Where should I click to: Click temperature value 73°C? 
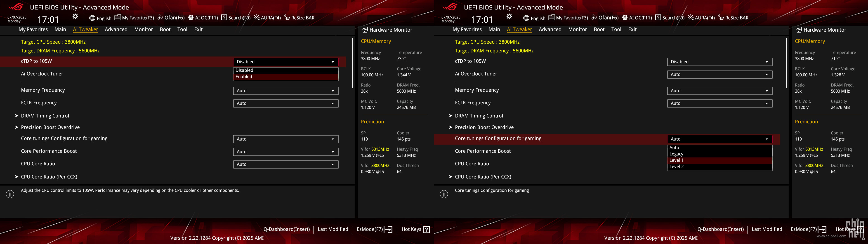pos(401,59)
